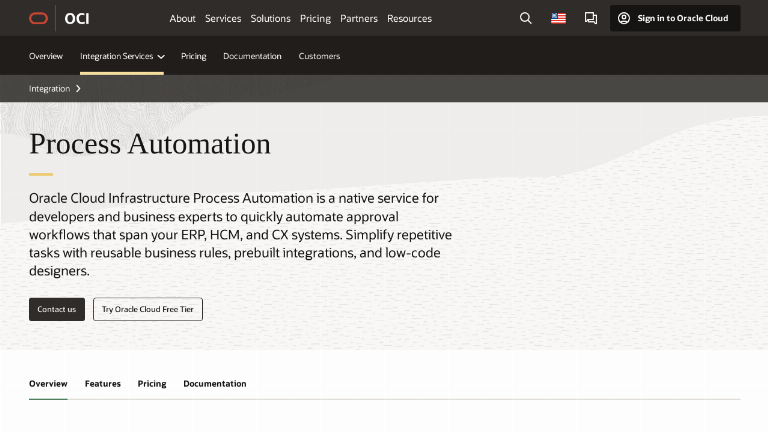Click the breadcrumb chevron arrow

coord(78,89)
